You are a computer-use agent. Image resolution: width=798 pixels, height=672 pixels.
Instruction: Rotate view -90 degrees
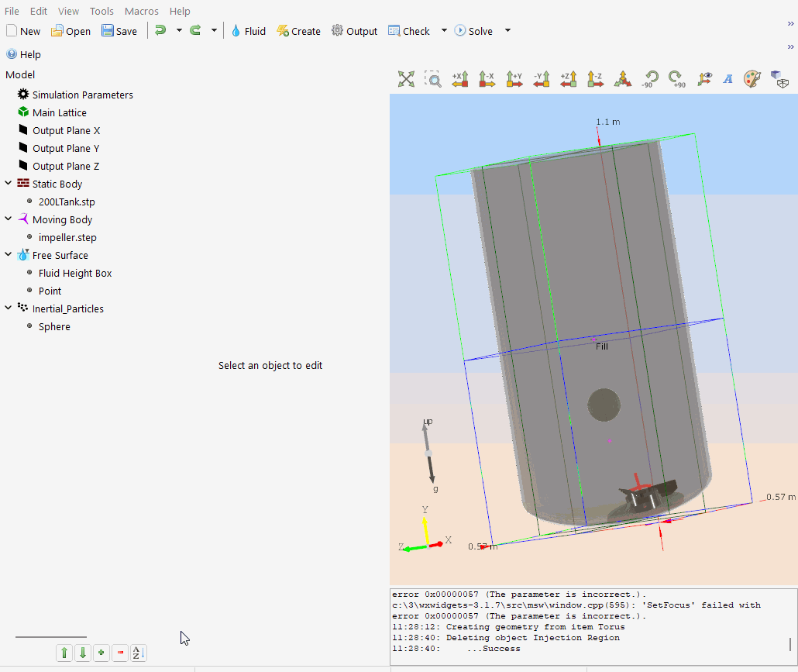coord(650,79)
